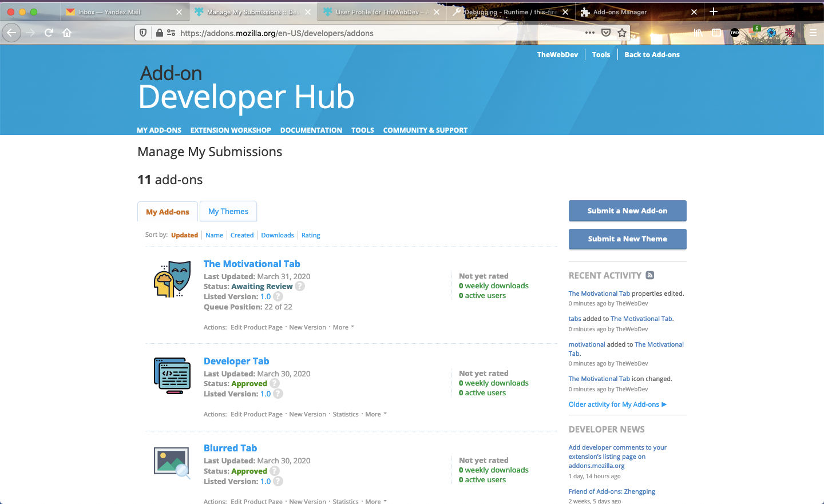824x504 pixels.
Task: Show help for Motivational Tab listed version
Action: tap(278, 296)
